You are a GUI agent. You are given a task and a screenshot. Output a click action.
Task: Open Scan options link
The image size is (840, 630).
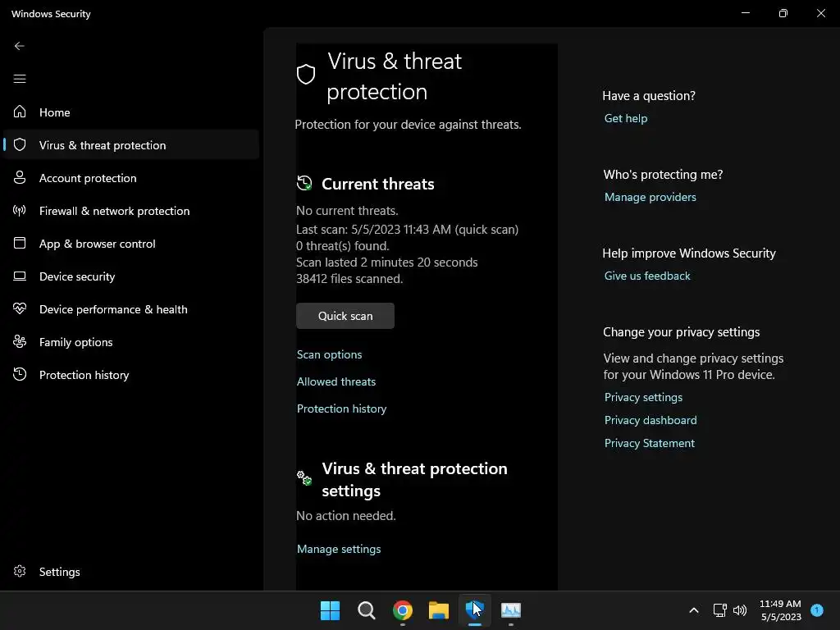pos(330,354)
